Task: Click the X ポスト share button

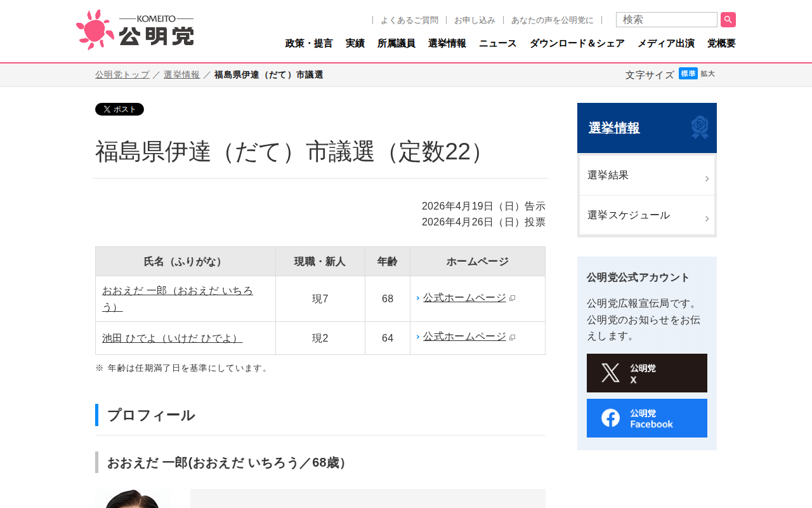Action: click(x=119, y=109)
